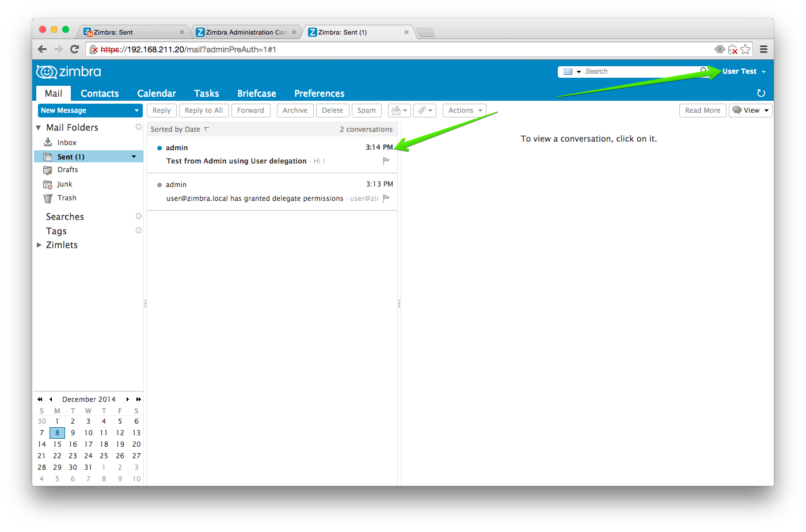Viewport: 806px width, 532px height.
Task: Open the Calendar tab
Action: [157, 93]
